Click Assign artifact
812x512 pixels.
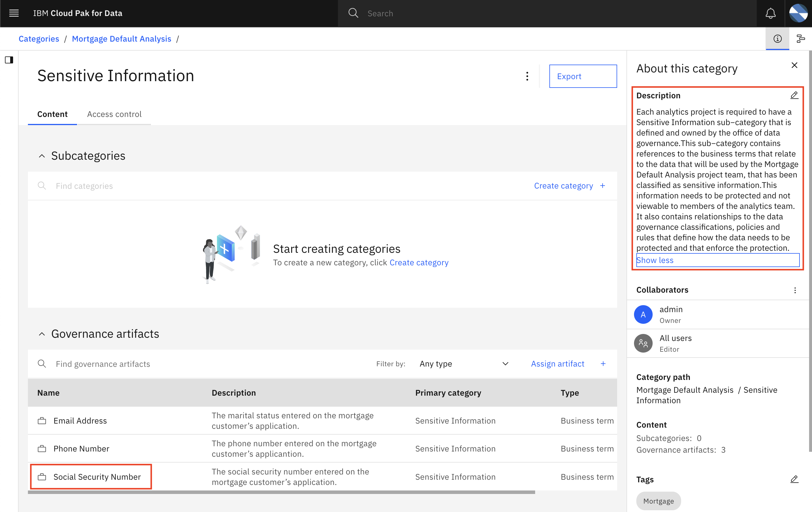tap(558, 364)
